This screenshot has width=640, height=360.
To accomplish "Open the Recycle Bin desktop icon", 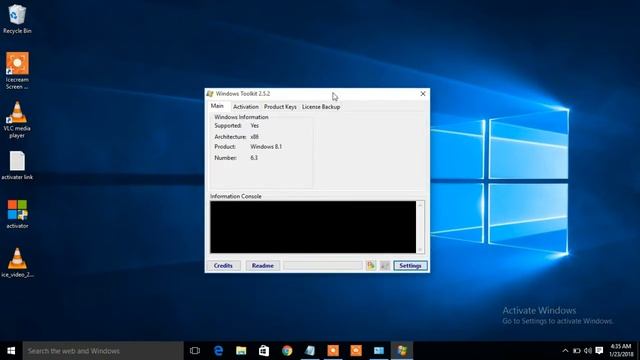I will tap(17, 19).
